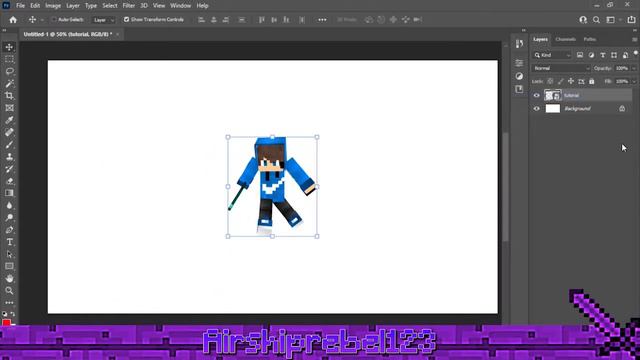Open the search icon in options bar
The width and height of the screenshot is (640, 360).
tap(596, 20)
